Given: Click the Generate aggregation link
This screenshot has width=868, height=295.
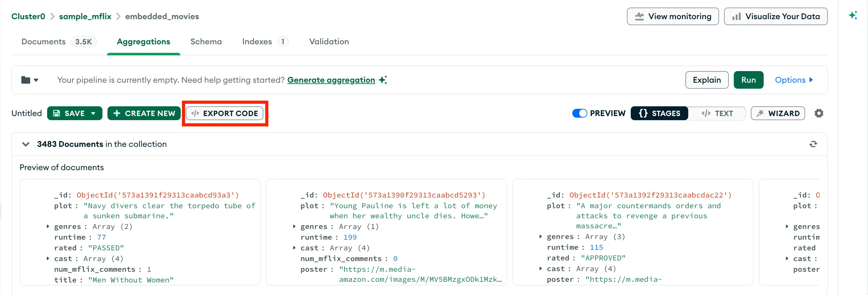Looking at the screenshot, I should 331,80.
